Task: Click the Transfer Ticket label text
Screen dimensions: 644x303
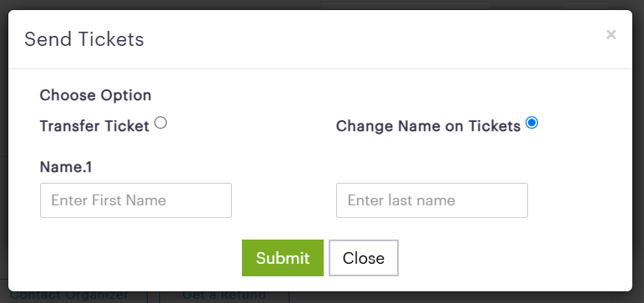Action: tap(94, 126)
